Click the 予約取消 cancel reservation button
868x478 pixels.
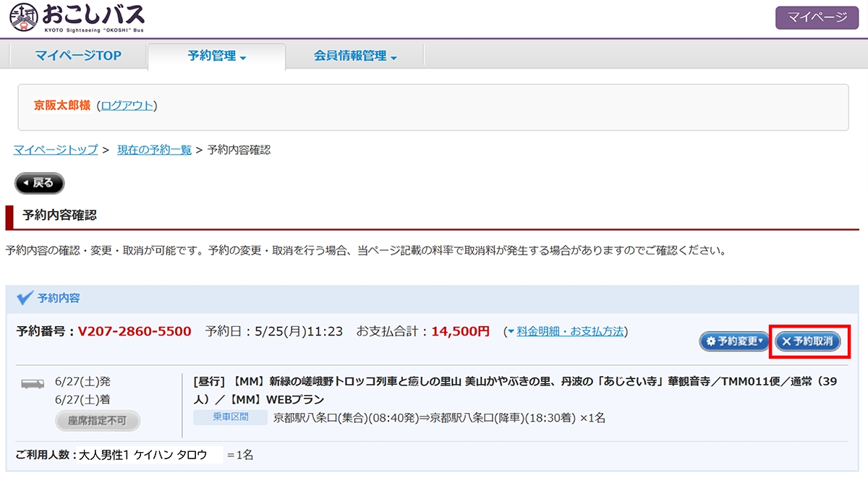[809, 341]
